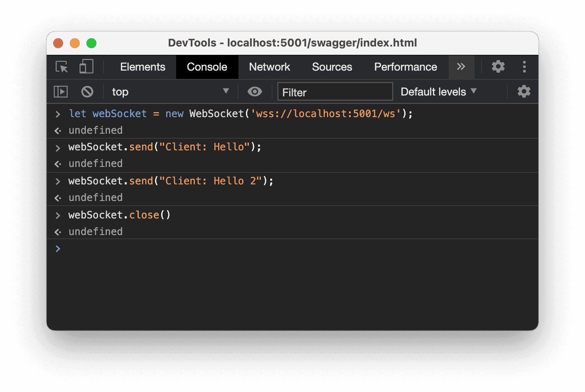The width and height of the screenshot is (585, 392).
Task: Switch to the Network tab
Action: tap(269, 67)
